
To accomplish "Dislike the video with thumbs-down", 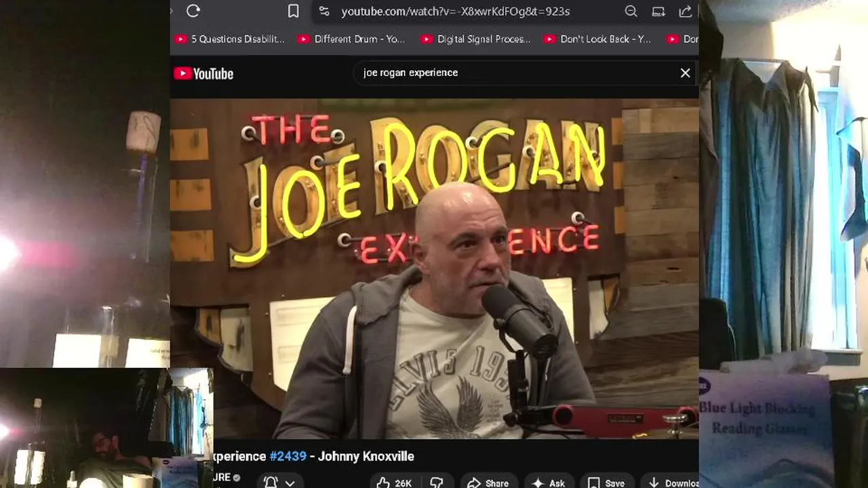I will 437,483.
